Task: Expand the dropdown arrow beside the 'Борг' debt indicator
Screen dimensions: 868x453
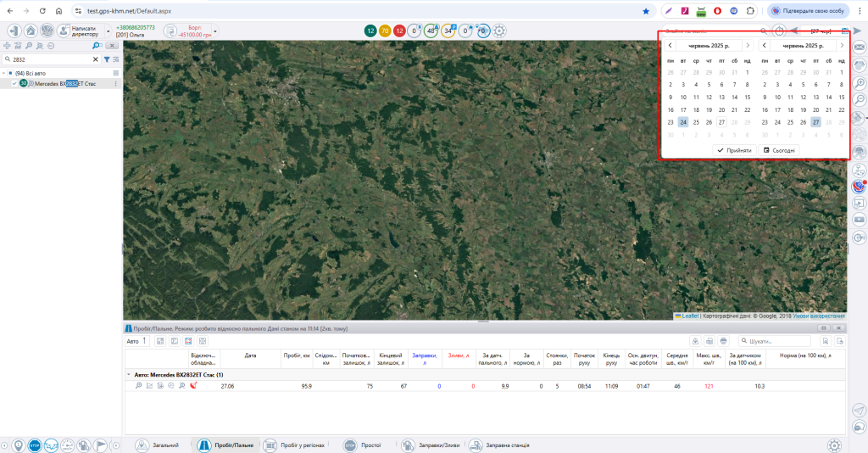Action: (215, 31)
